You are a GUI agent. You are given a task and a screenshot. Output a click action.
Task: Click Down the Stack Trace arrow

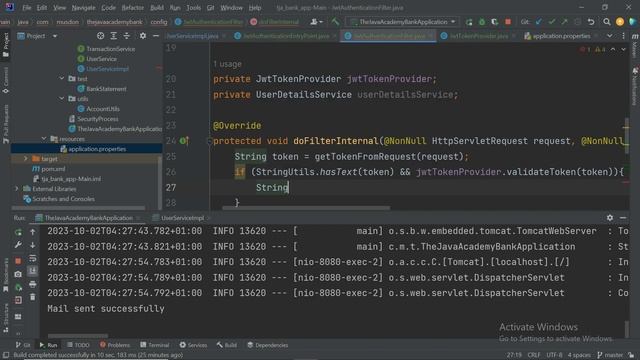(33, 245)
